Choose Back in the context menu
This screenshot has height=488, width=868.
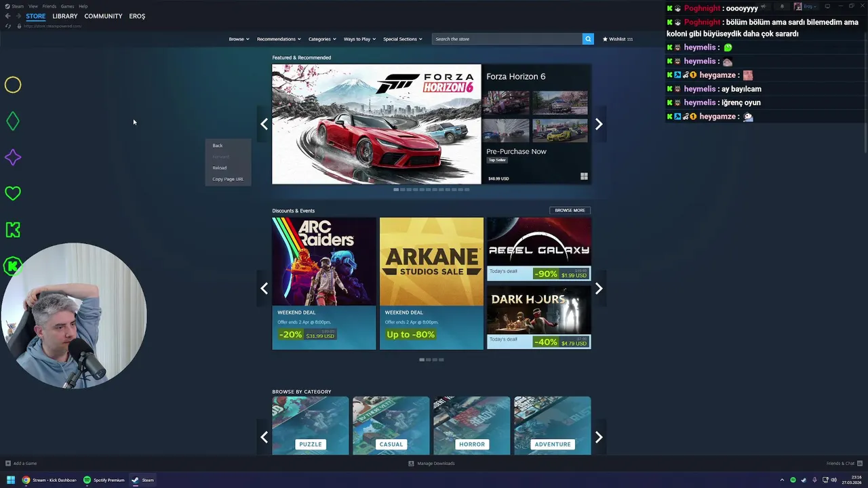pyautogui.click(x=228, y=145)
